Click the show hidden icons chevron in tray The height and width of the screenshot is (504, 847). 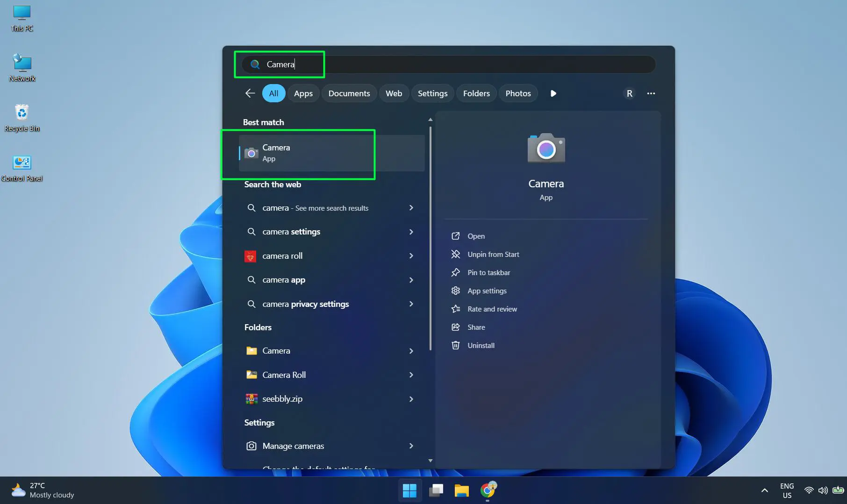764,490
